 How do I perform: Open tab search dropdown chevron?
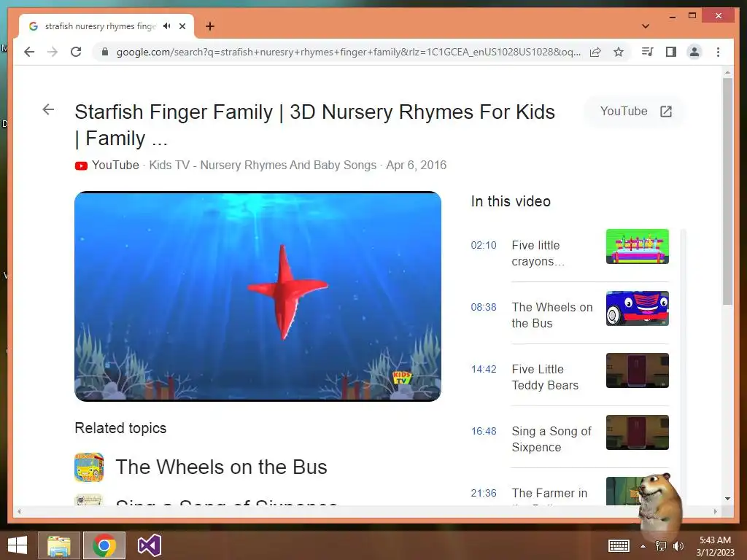coord(646,26)
